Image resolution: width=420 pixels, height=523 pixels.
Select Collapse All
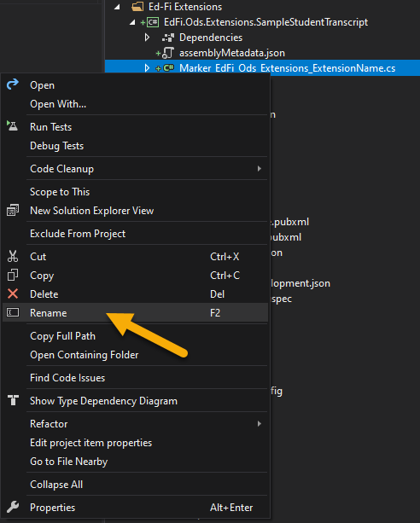tap(135, 485)
